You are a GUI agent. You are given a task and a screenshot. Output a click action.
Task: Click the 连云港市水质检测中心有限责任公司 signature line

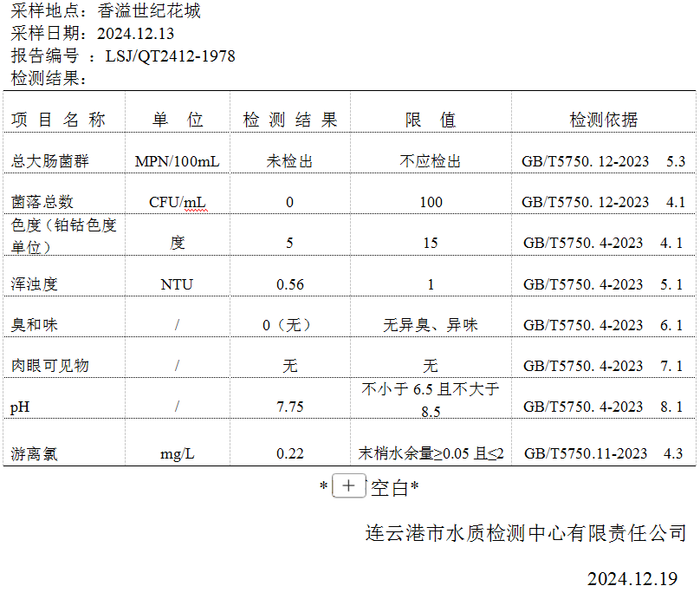(526, 533)
